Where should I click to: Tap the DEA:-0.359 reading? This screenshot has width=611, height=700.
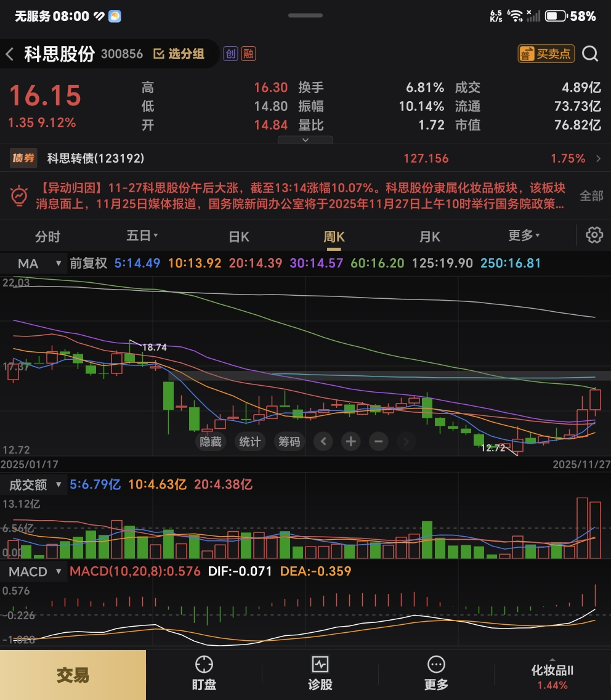click(x=315, y=571)
